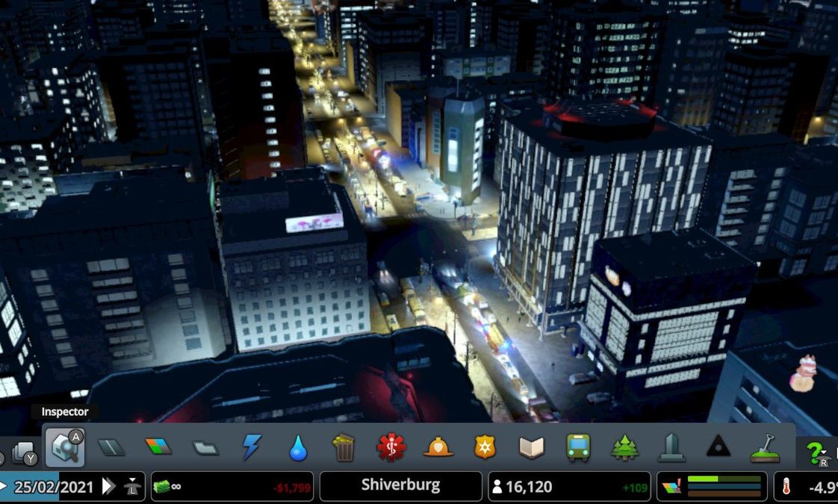Open the Healthcare menu
The width and height of the screenshot is (838, 504).
point(391,447)
